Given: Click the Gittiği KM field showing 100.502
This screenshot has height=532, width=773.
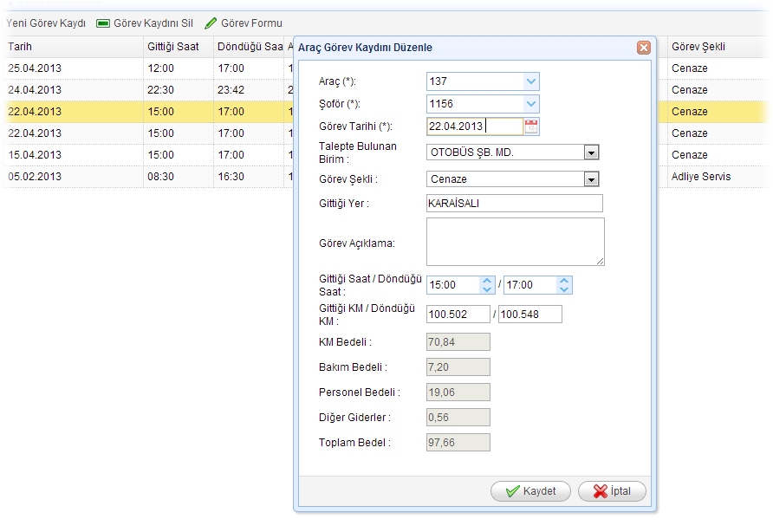Looking at the screenshot, I should coord(458,315).
